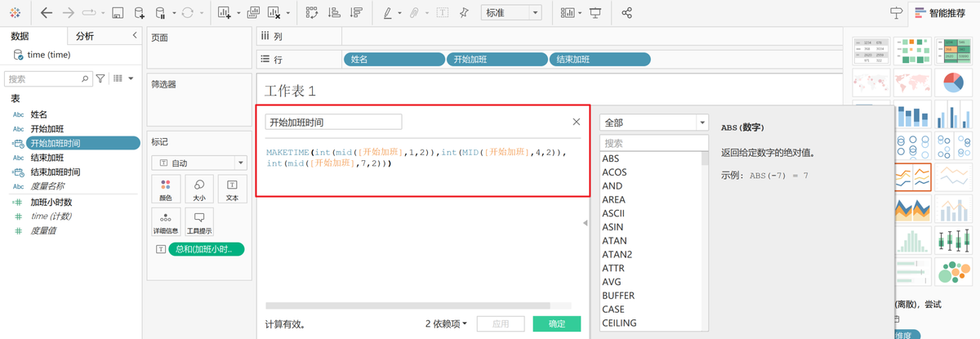This screenshot has width=980, height=339.
Task: Click the 总和(加班小时 pill in marks card
Action: click(207, 249)
